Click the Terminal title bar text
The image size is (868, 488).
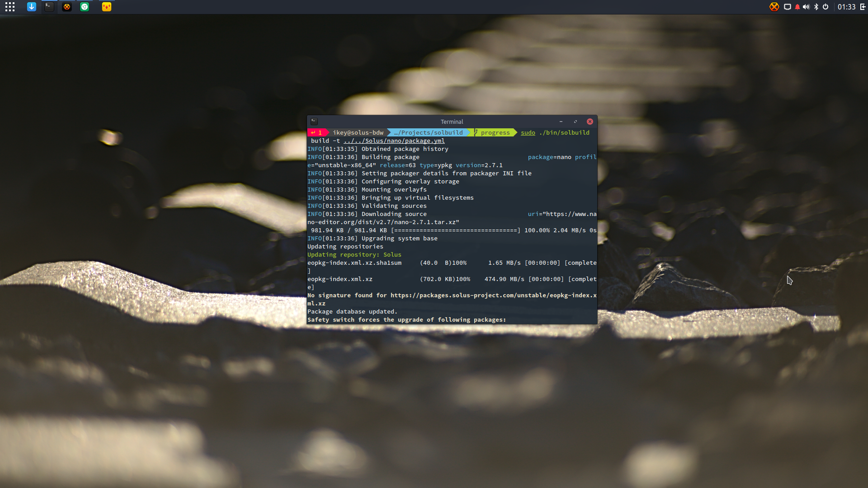point(452,122)
